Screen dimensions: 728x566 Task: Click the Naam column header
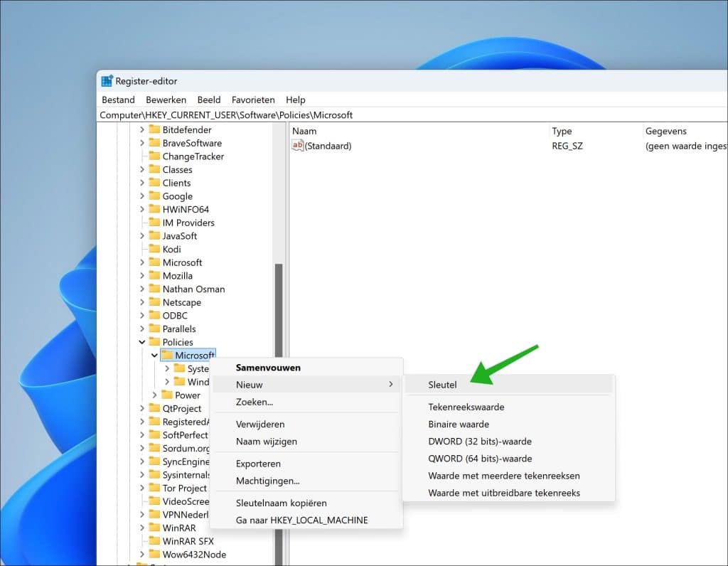point(419,131)
